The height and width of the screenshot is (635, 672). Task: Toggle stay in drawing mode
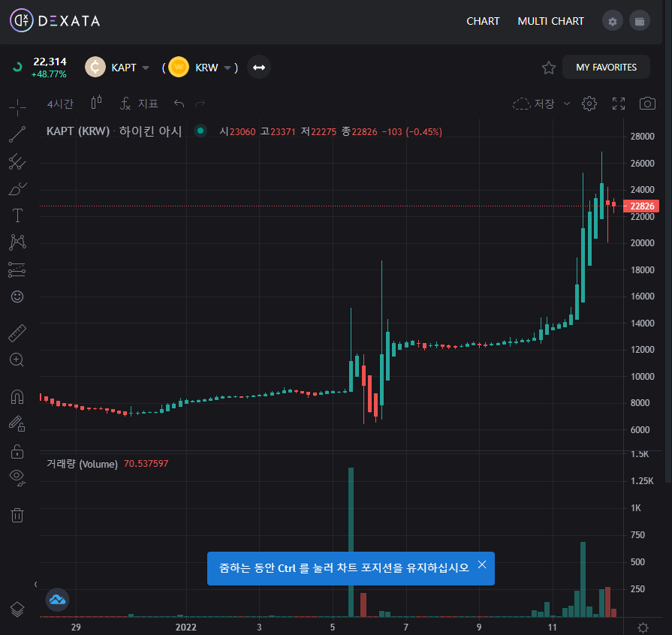17,424
